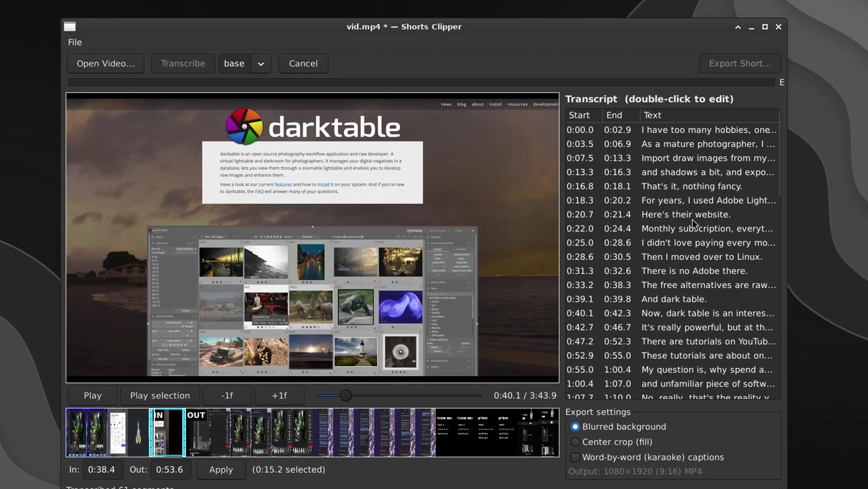868x489 pixels.
Task: Click the IN marker on the filmstrip
Action: pyautogui.click(x=159, y=415)
